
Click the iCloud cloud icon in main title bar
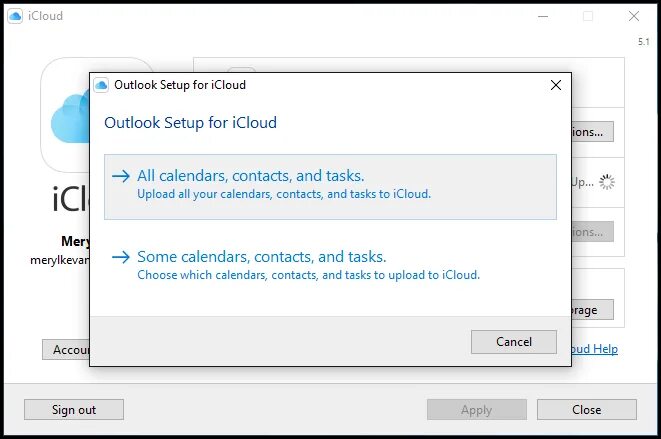click(15, 16)
